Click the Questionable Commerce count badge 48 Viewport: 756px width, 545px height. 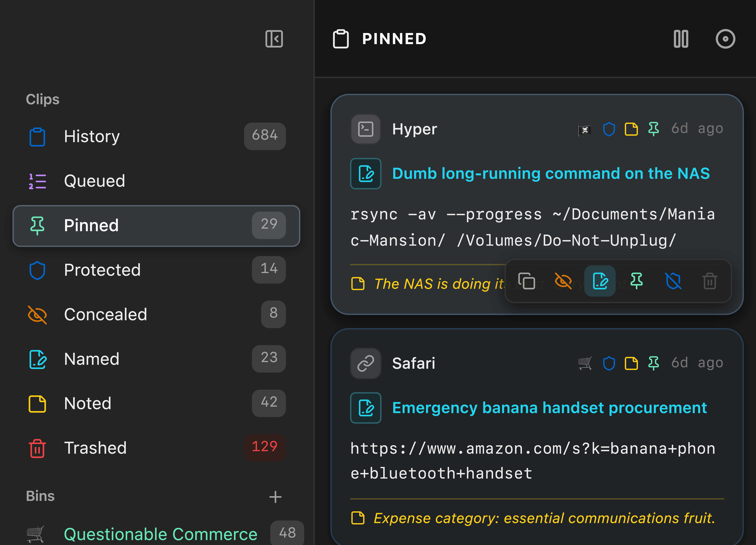(x=287, y=533)
